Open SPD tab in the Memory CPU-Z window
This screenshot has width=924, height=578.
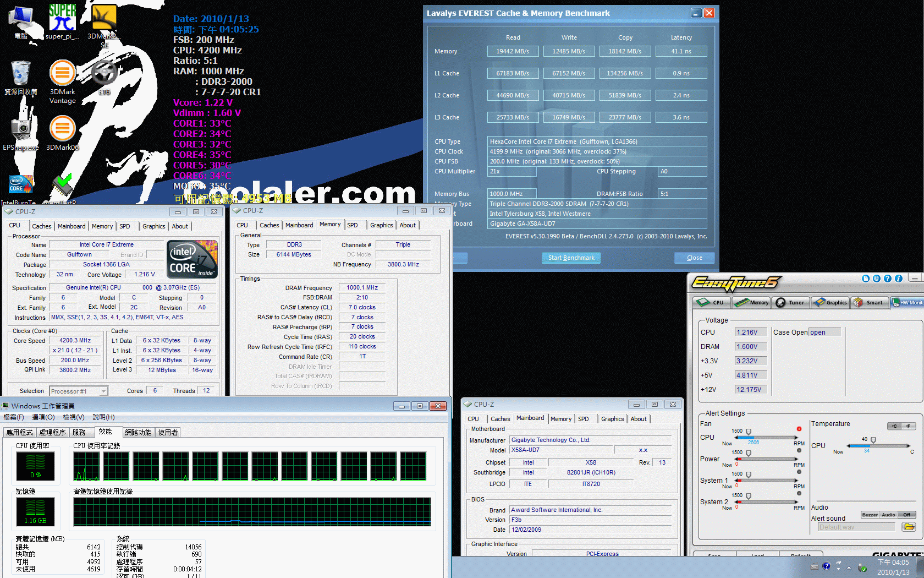[353, 225]
